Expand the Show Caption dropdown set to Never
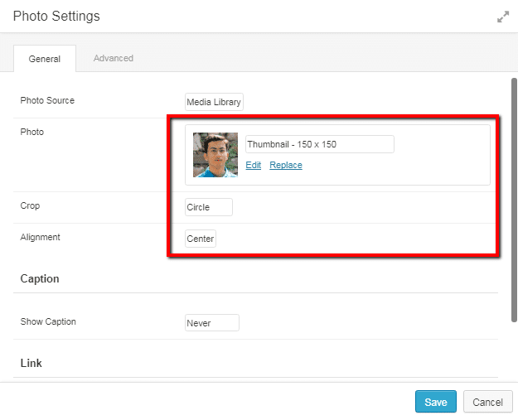The height and width of the screenshot is (420, 518). [212, 323]
